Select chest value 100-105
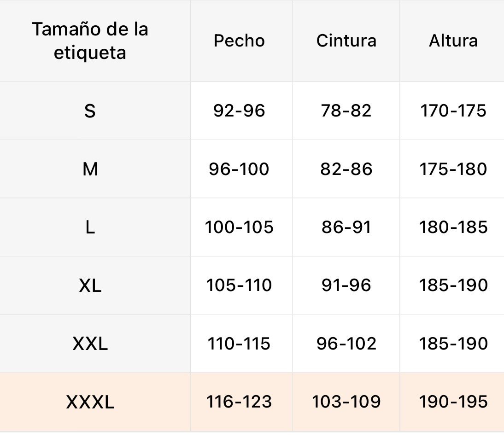Image resolution: width=504 pixels, height=437 pixels. pos(239,227)
